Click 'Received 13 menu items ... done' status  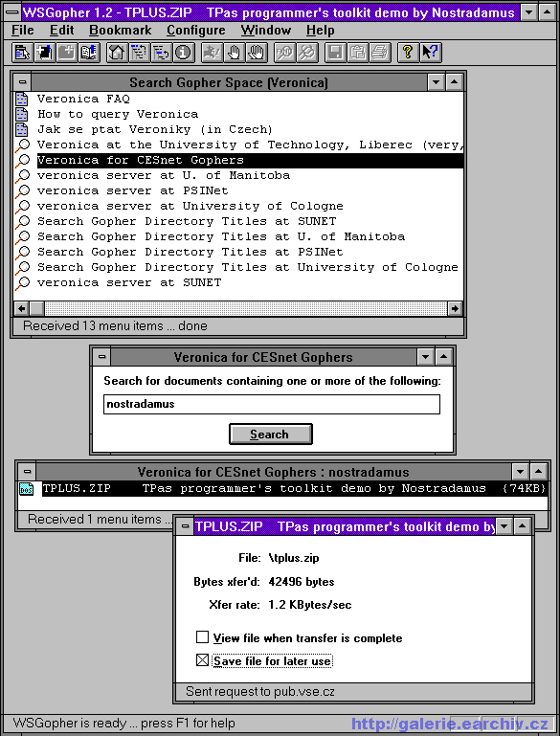tap(115, 325)
